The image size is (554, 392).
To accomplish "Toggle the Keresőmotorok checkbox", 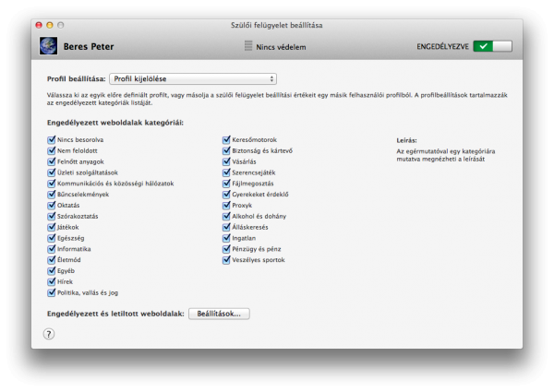I will click(x=226, y=139).
